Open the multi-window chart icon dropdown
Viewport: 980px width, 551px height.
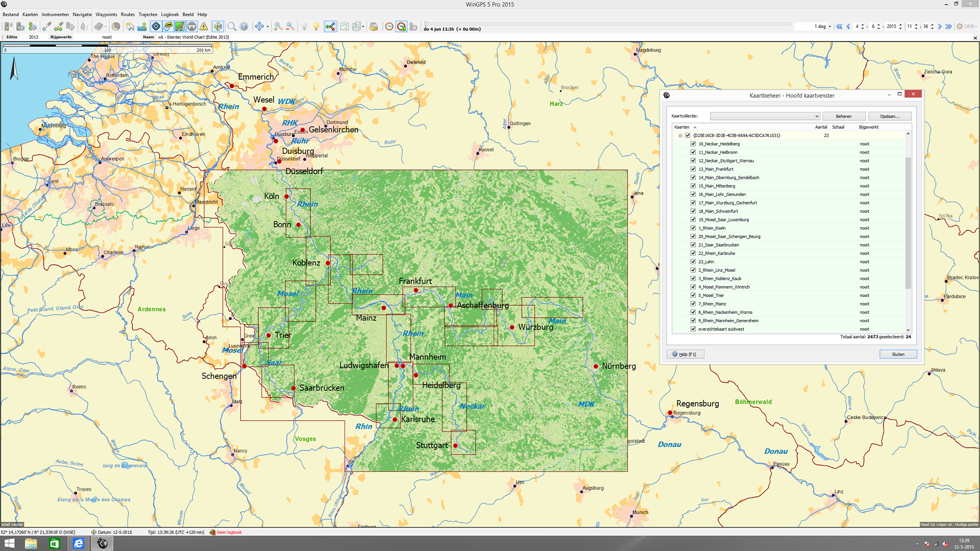363,26
